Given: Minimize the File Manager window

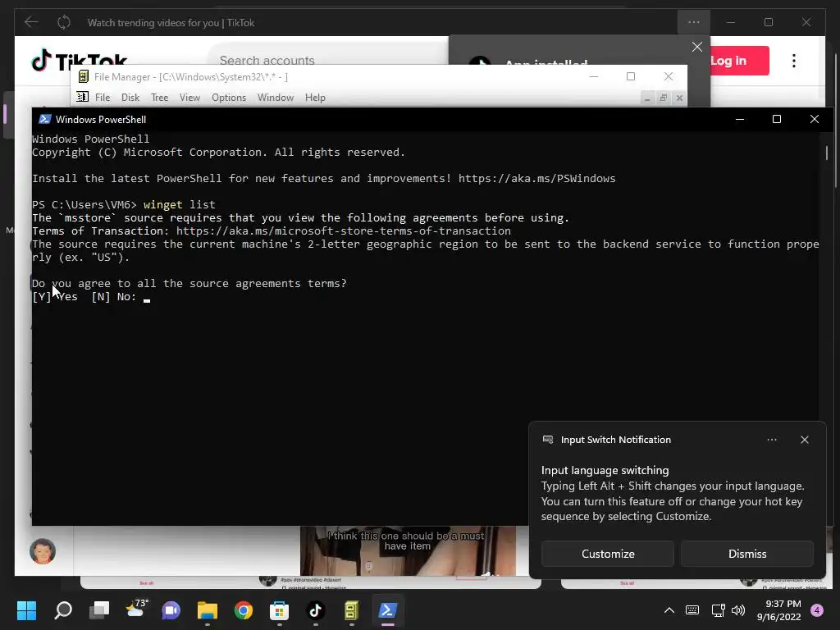Looking at the screenshot, I should tap(594, 76).
